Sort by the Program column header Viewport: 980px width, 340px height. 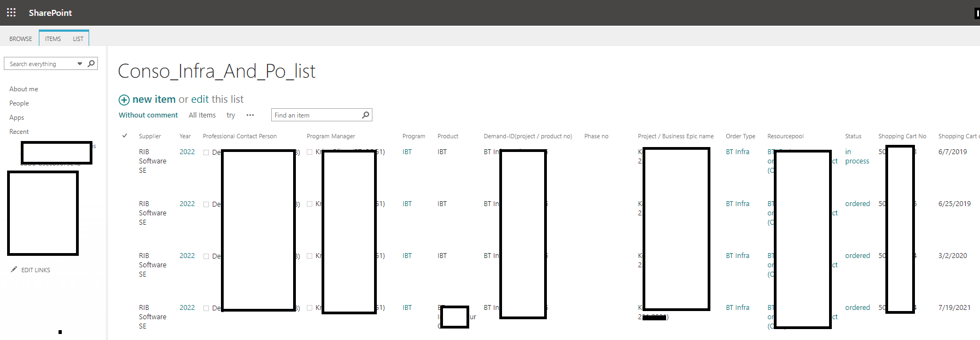413,136
